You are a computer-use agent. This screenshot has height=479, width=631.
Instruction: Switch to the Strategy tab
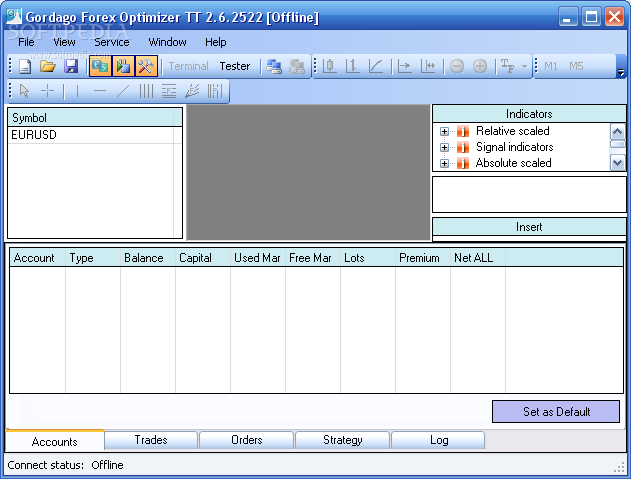(342, 440)
